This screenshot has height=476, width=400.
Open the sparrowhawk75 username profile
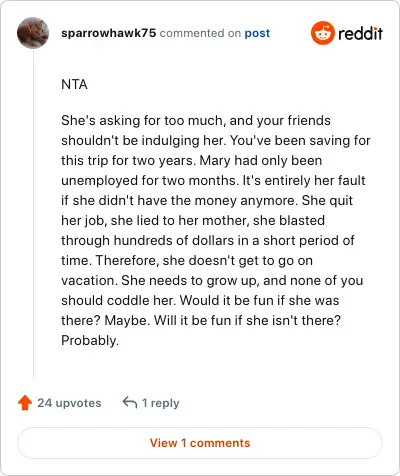tap(108, 33)
